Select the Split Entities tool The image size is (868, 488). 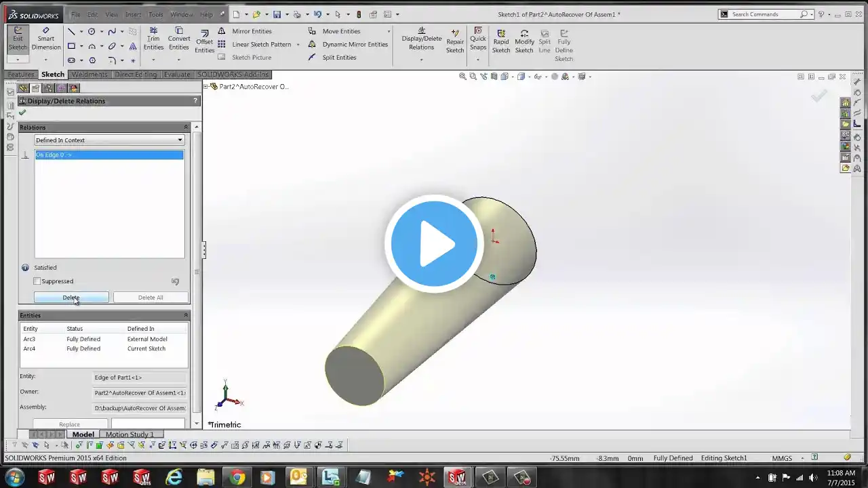(332, 58)
